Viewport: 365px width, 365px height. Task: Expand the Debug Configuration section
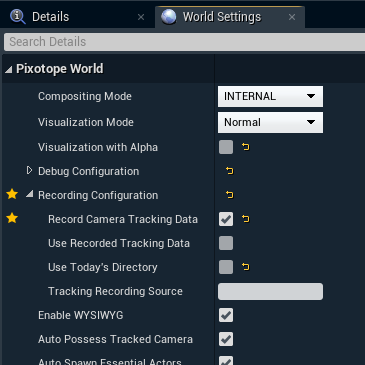[x=29, y=170]
